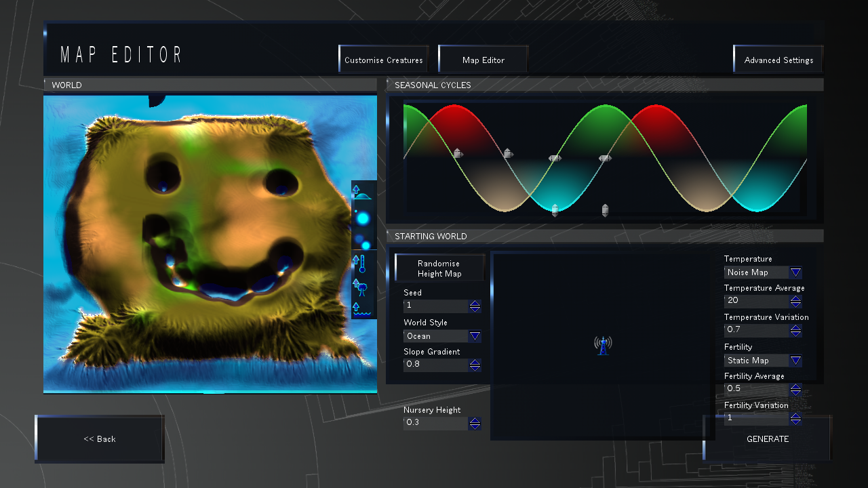Image resolution: width=868 pixels, height=488 pixels.
Task: Click the WORLD panel header
Action: (x=210, y=85)
